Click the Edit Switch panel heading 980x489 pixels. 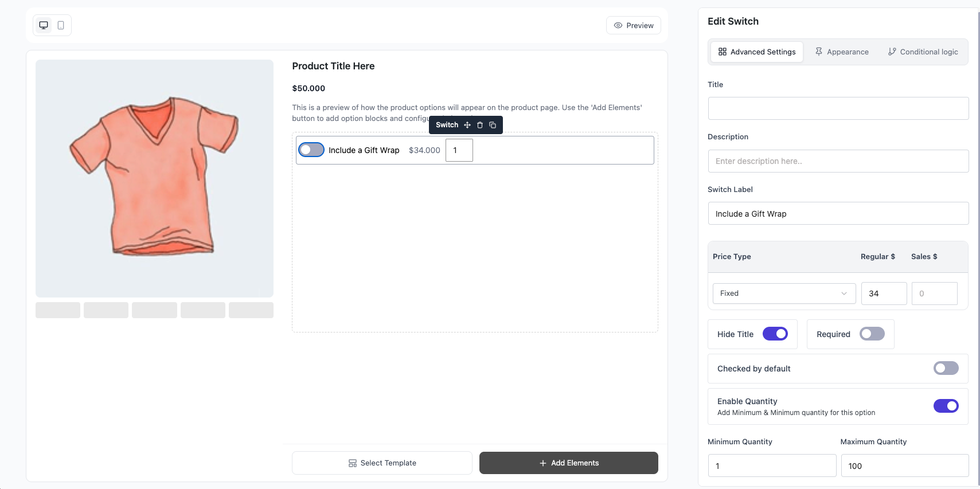click(733, 21)
